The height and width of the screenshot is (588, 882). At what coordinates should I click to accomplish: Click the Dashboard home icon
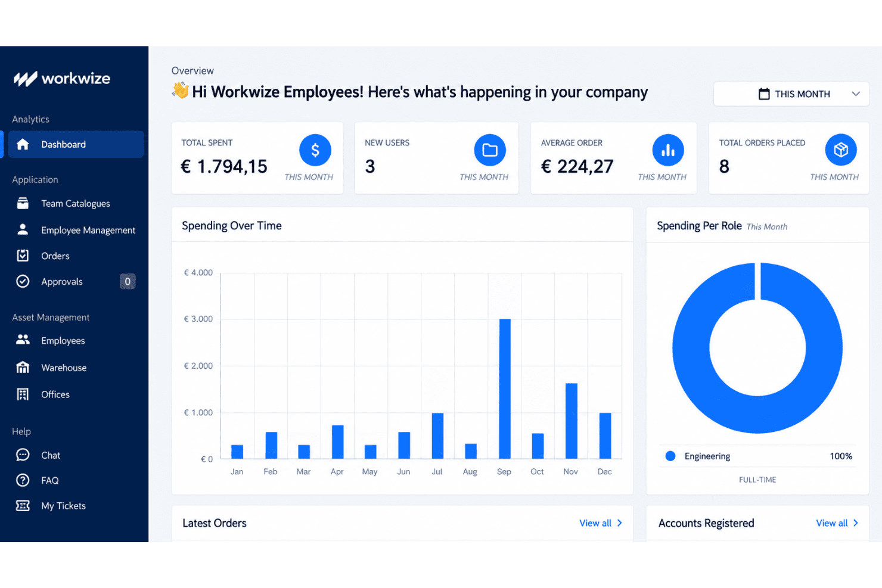pos(23,144)
